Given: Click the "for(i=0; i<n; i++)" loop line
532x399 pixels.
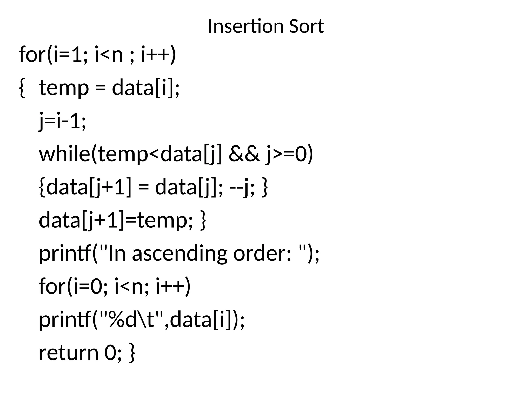Looking at the screenshot, I should [115, 286].
